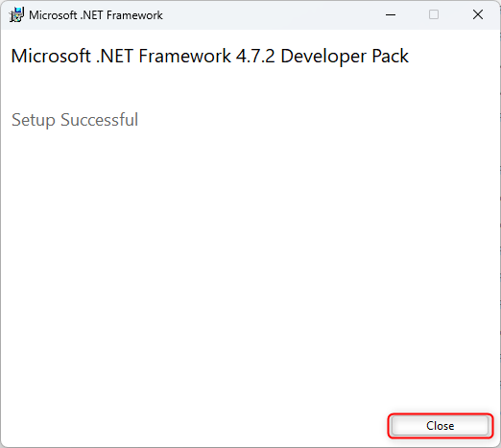Click the 4.7.2 Developer Pack heading
501x448 pixels.
[x=209, y=57]
